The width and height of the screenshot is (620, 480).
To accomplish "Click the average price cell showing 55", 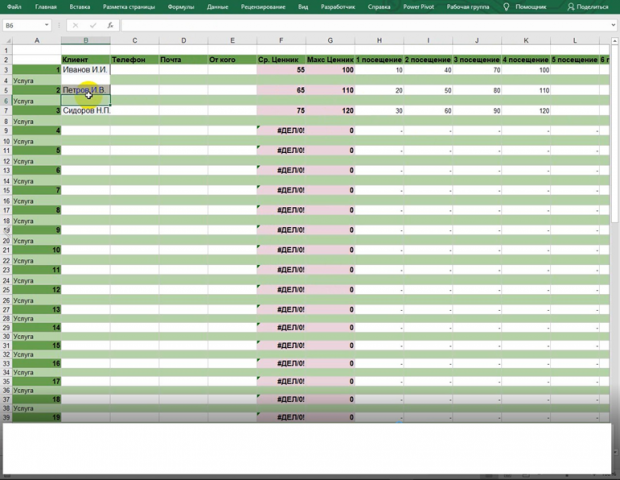I will click(281, 70).
